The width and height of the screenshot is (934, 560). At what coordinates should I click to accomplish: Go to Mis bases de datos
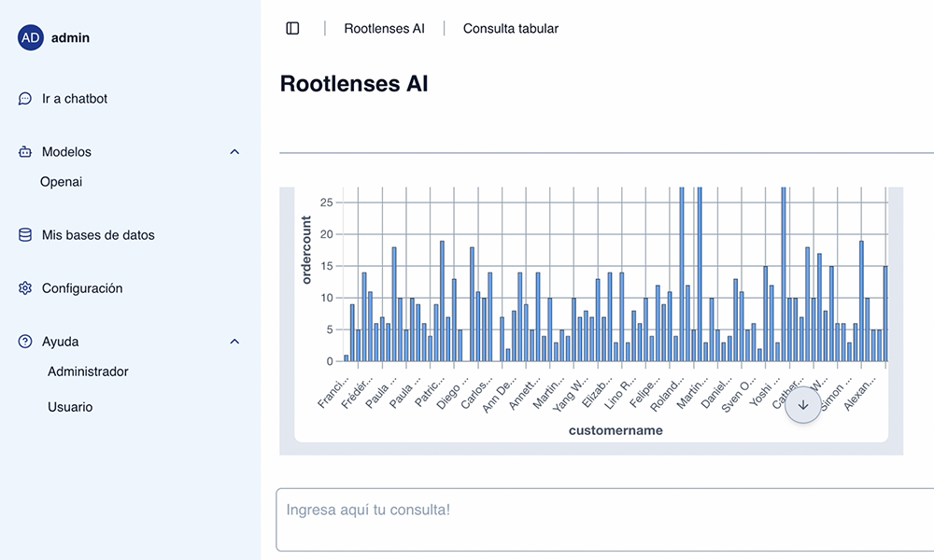click(x=98, y=235)
